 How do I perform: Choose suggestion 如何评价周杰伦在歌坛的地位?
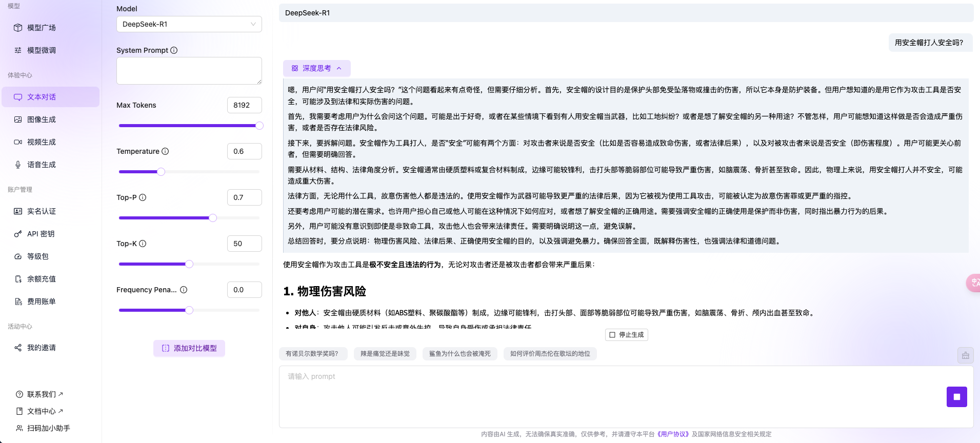pos(550,354)
